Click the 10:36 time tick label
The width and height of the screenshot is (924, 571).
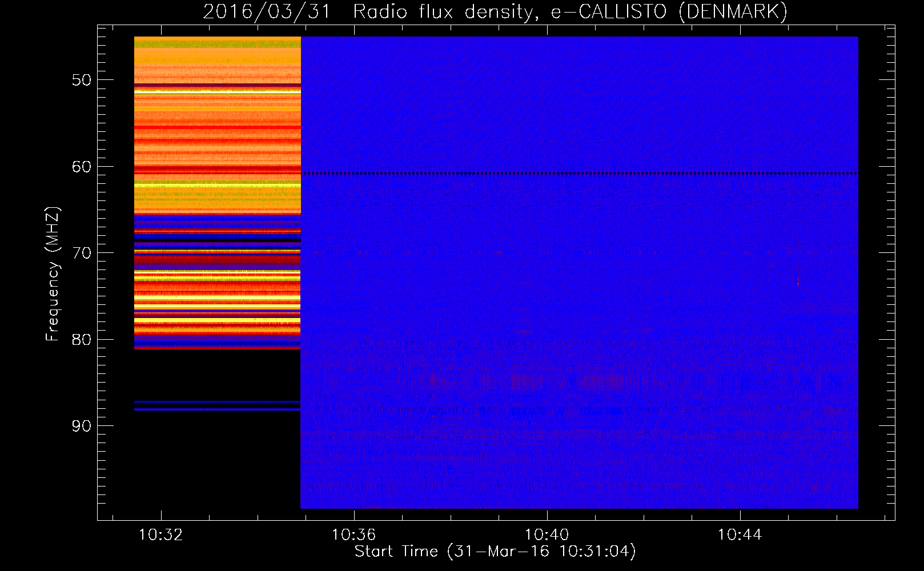click(354, 535)
